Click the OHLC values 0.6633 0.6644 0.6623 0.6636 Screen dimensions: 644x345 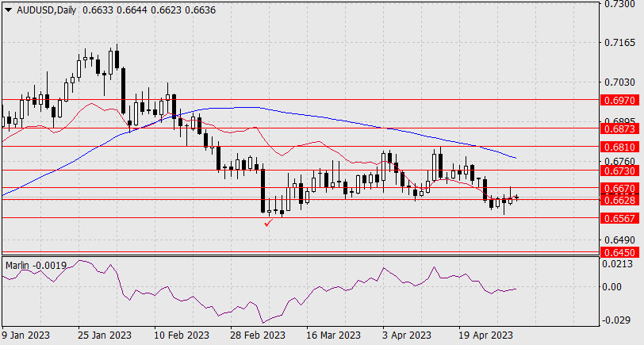[x=149, y=10]
